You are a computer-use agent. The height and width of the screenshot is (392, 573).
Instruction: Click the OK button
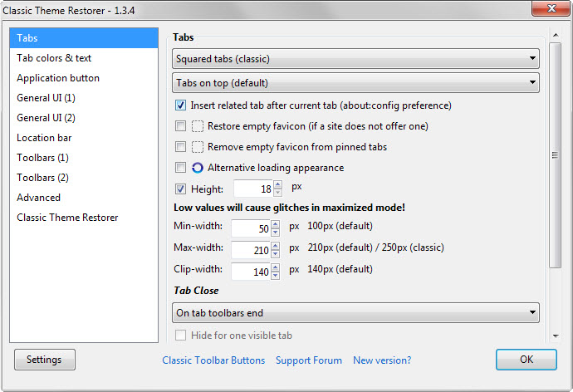[x=526, y=360]
